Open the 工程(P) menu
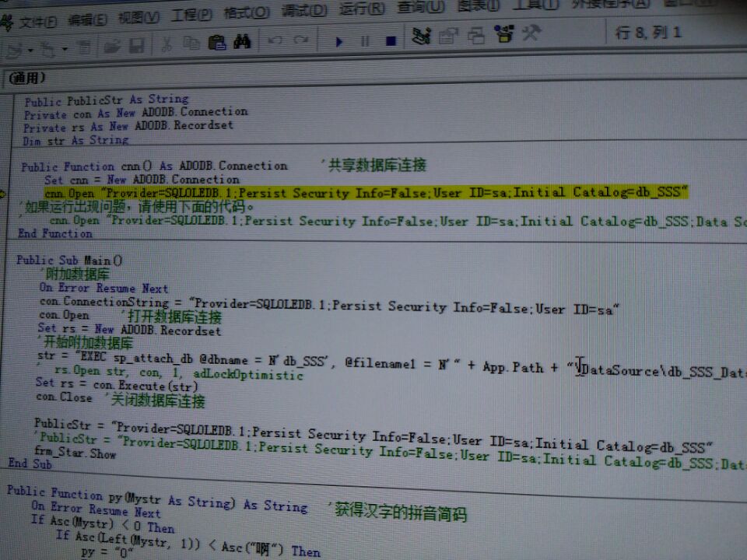The image size is (747, 560). click(191, 15)
